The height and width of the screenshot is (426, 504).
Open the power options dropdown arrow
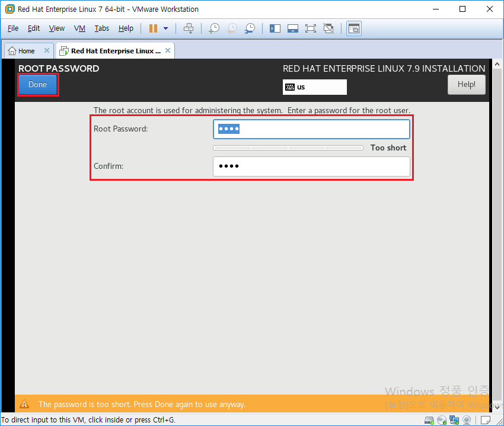tap(165, 28)
